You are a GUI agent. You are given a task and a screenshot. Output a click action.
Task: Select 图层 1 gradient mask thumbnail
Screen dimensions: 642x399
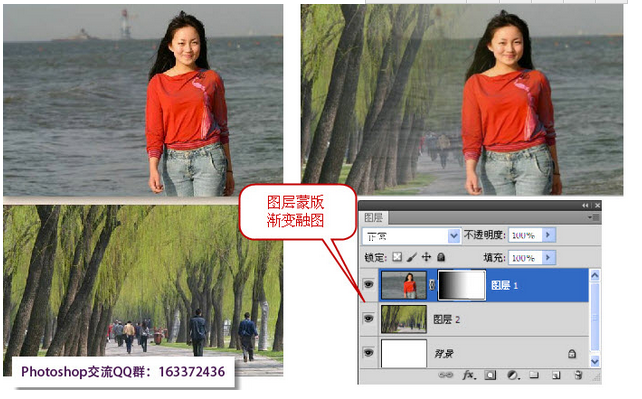461,285
